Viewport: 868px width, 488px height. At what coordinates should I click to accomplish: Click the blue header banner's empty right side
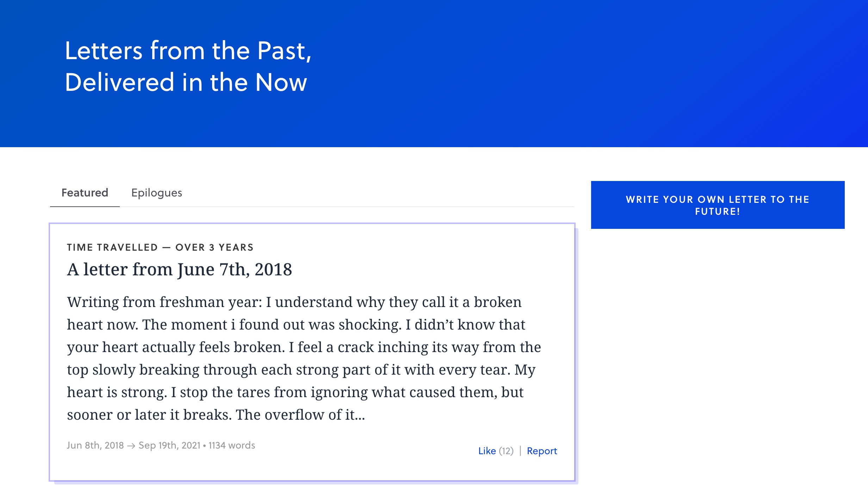coord(634,70)
